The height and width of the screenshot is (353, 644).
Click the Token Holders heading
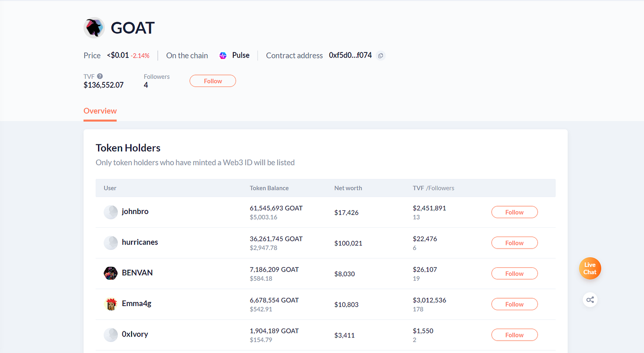point(128,148)
